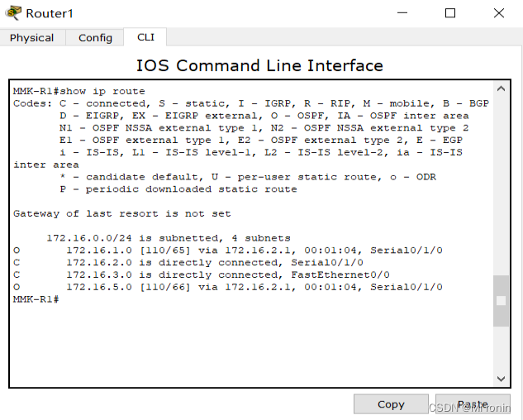Close the Router1 window

(x=499, y=13)
